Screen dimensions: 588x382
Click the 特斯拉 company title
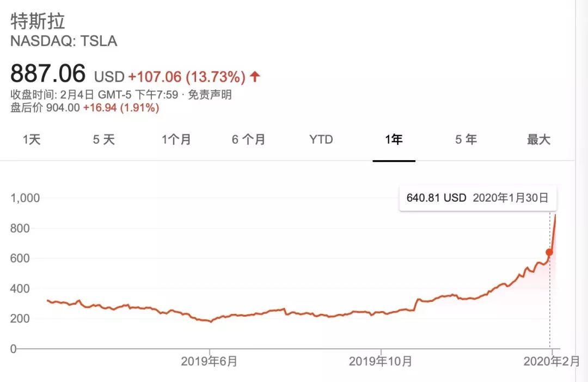pyautogui.click(x=38, y=21)
